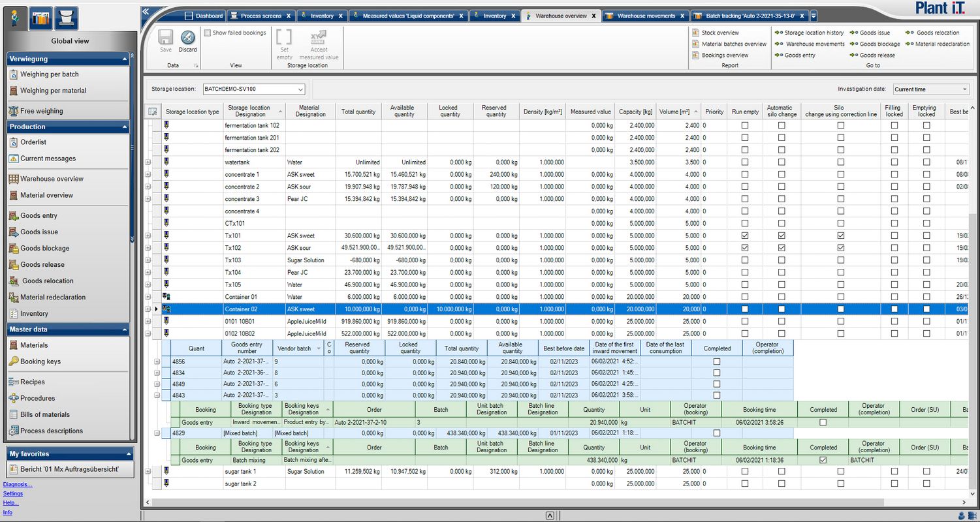This screenshot has width=980, height=522.
Task: Collapse the Verwiegung sidebar section
Action: point(125,59)
